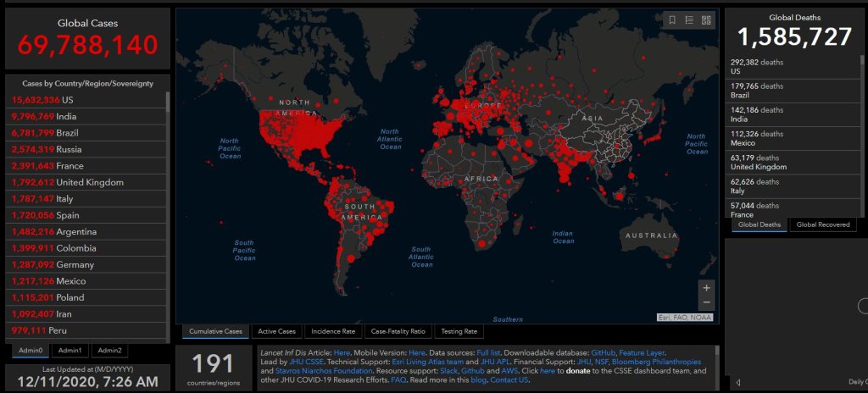Image resolution: width=868 pixels, height=393 pixels.
Task: Zoom in on the map
Action: (x=706, y=287)
